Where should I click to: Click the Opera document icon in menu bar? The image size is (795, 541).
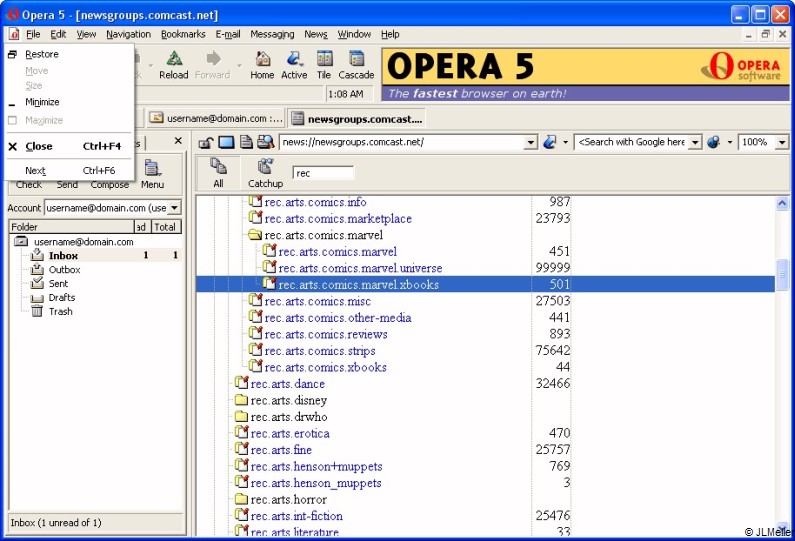14,34
